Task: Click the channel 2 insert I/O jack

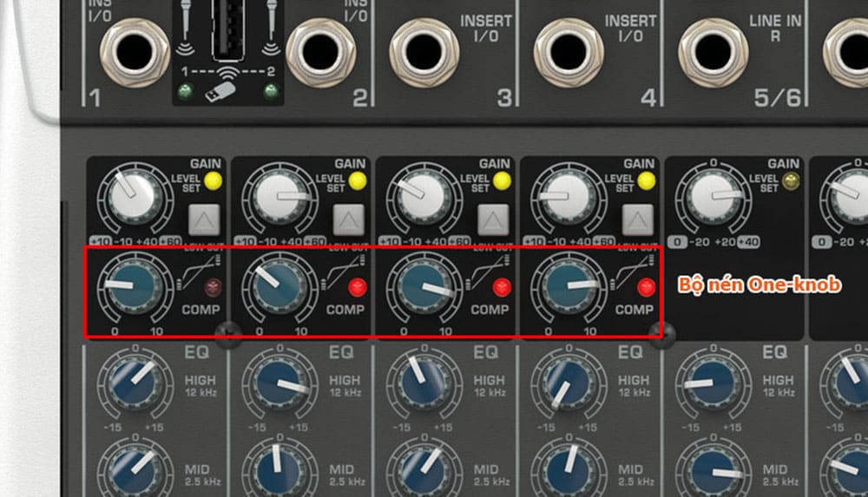Action: coord(320,53)
